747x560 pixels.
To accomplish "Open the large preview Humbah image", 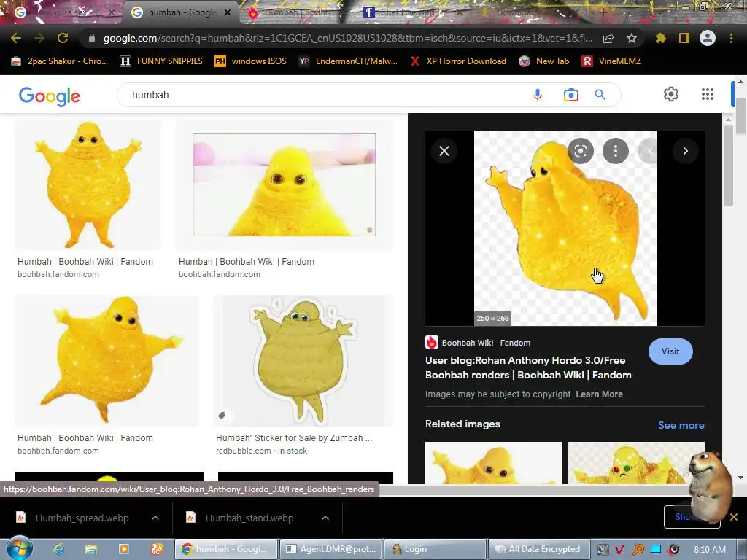I will point(565,228).
